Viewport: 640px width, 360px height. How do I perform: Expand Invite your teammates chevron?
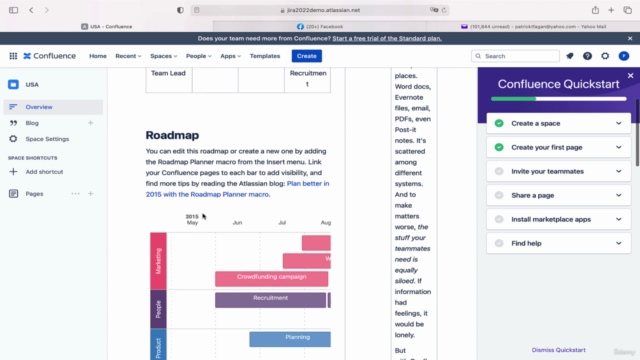tap(619, 171)
